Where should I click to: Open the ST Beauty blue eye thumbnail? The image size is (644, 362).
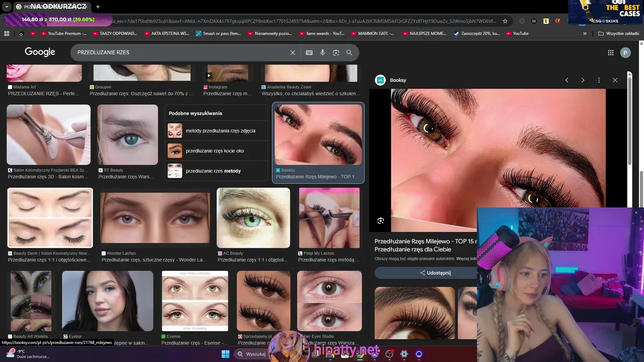[127, 135]
